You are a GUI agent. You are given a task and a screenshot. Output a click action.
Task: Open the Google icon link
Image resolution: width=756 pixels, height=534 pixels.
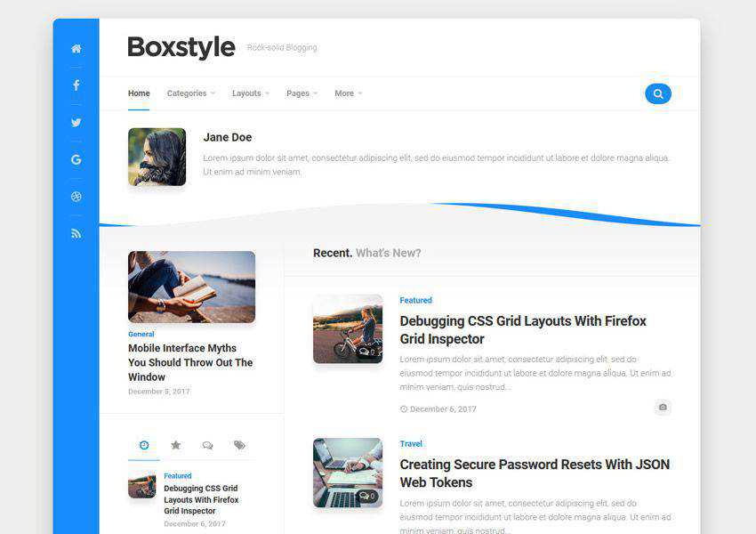76,159
